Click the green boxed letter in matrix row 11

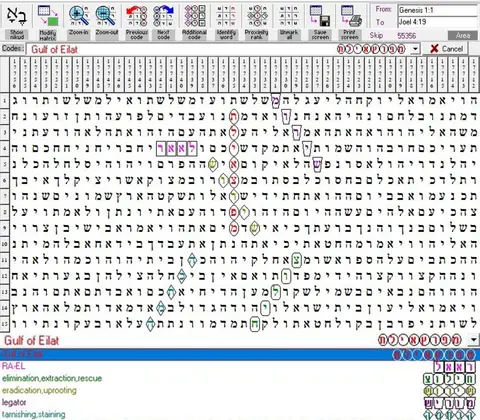point(296,260)
